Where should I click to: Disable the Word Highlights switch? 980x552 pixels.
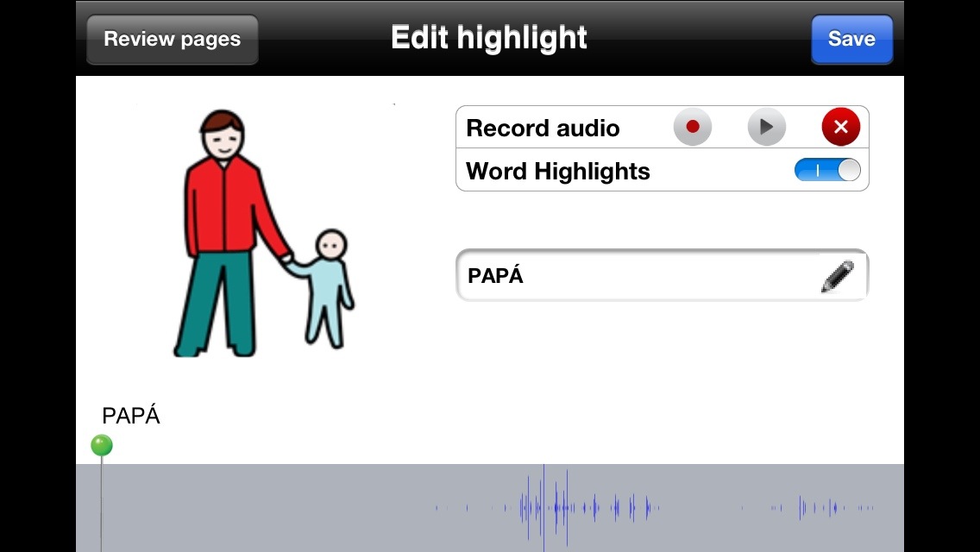[826, 171]
